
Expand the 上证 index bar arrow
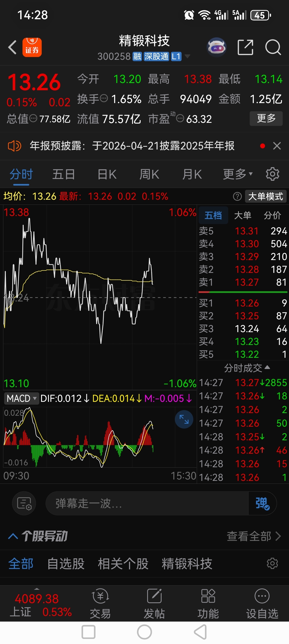37,589
